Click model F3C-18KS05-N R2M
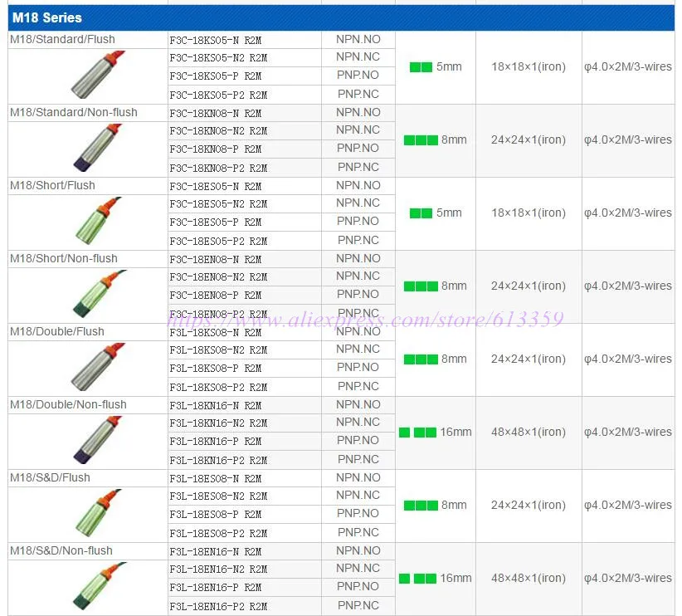 (216, 41)
